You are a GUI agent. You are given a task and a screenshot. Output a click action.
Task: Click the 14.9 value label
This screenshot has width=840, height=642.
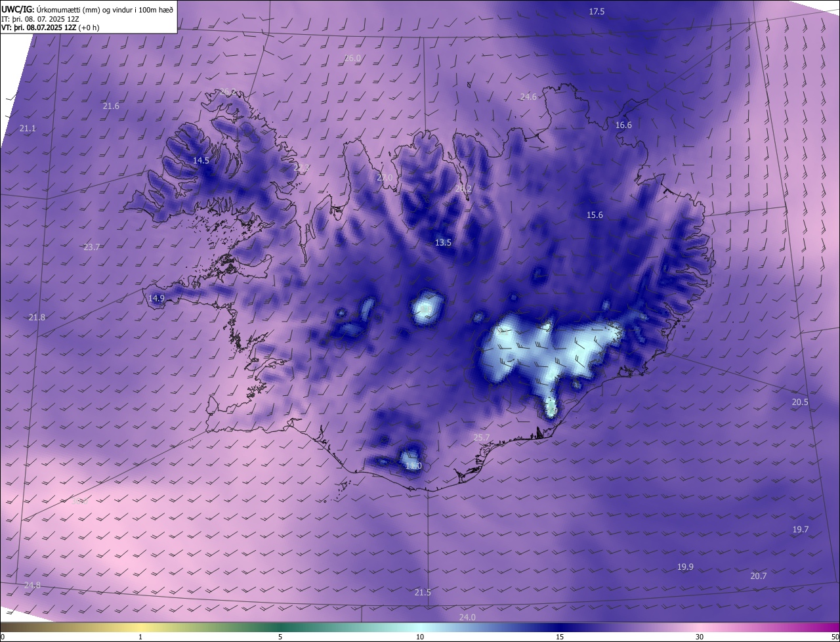pyautogui.click(x=156, y=299)
